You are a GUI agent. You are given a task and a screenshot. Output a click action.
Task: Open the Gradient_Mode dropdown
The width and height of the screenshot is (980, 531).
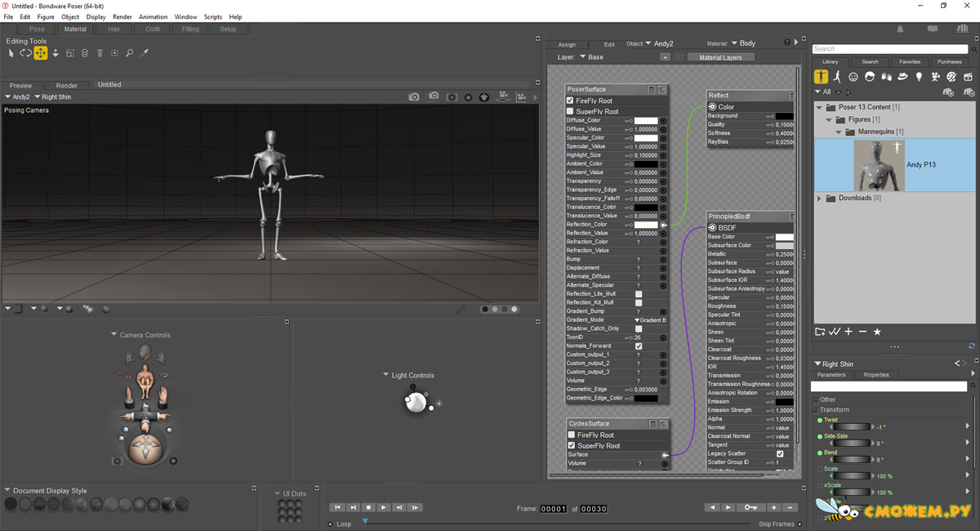pyautogui.click(x=650, y=320)
